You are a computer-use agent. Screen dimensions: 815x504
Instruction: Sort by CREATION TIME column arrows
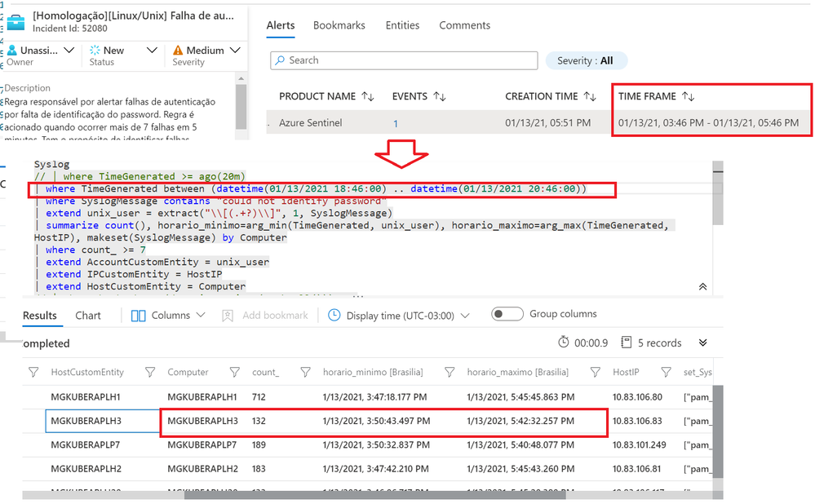(590, 97)
